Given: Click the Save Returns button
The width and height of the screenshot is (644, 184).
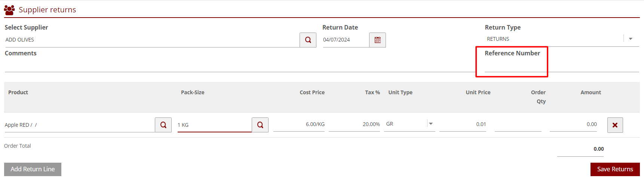Looking at the screenshot, I should 615,169.
